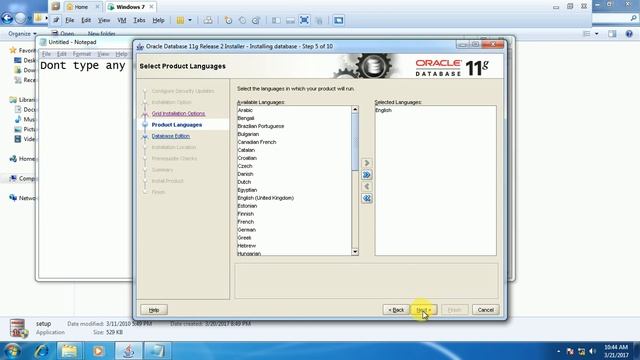
Task: Click the pin icon left of File menu
Action: pyautogui.click(x=56, y=20)
